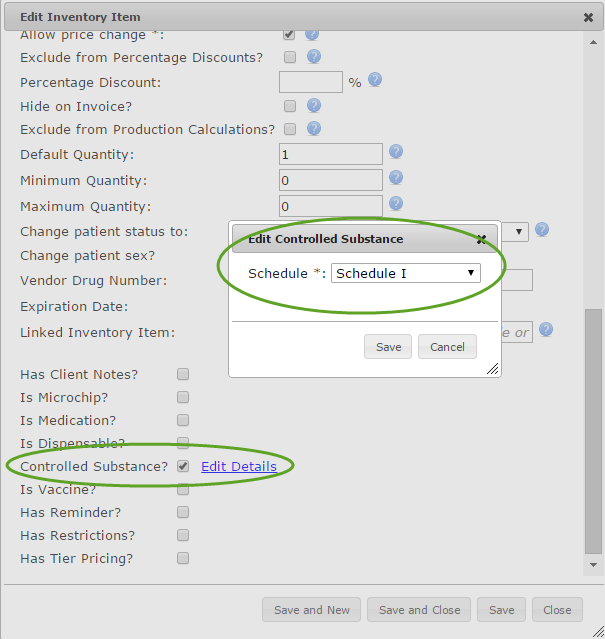This screenshot has width=605, height=639.
Task: Enable the Is Medication checkbox
Action: click(x=183, y=420)
